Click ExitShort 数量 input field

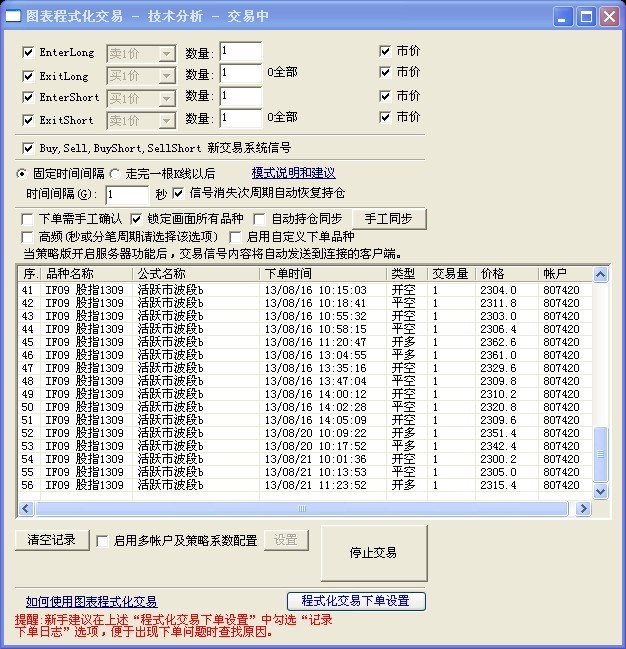pyautogui.click(x=241, y=118)
